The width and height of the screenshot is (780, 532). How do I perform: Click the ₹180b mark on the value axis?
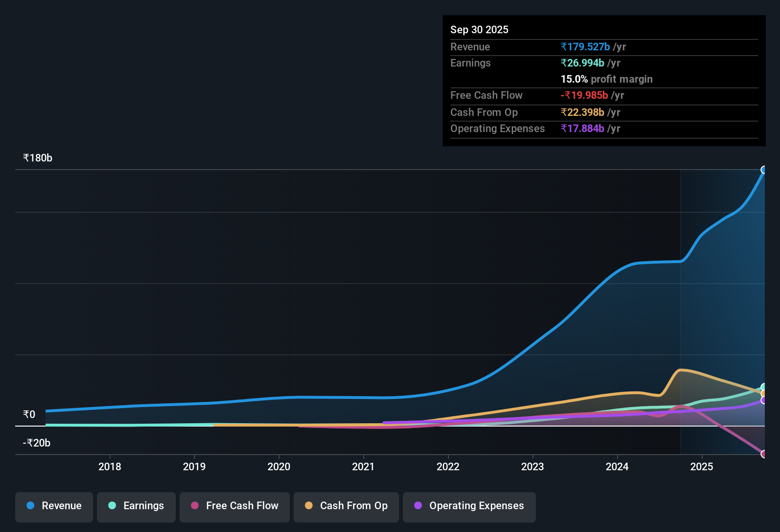(37, 158)
